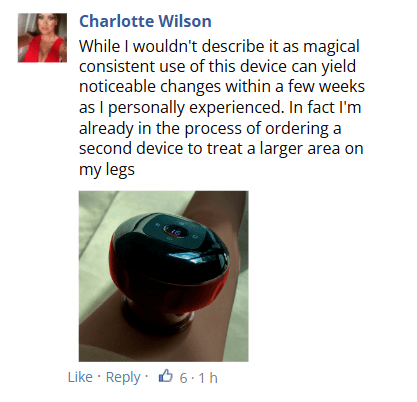417x402 pixels.
Task: Open the Charlotte Wilson profile name link
Action: click(x=145, y=21)
